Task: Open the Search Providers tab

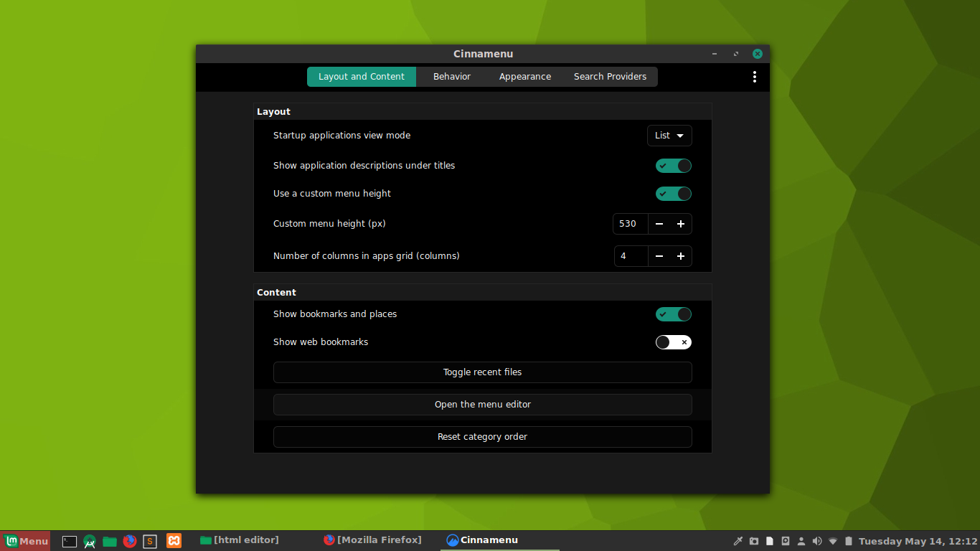Action: (x=610, y=77)
